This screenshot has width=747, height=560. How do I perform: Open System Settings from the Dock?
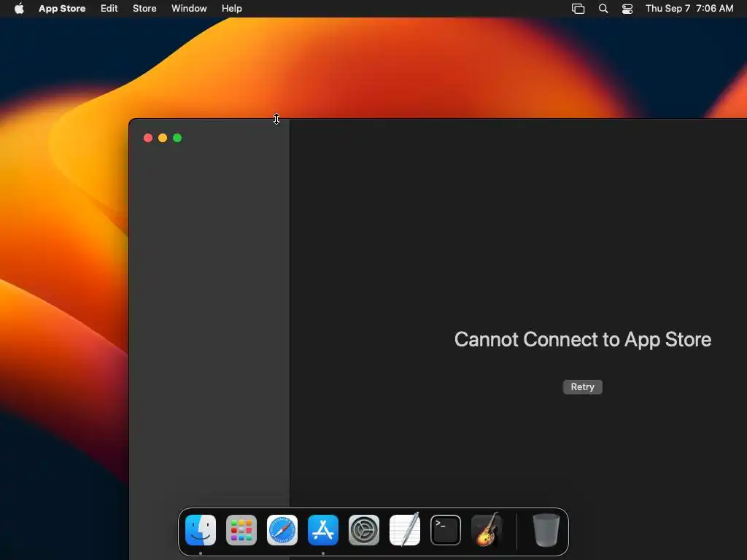[364, 530]
